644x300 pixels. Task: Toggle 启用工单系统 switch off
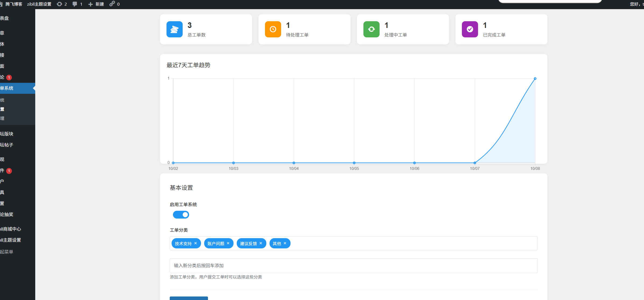click(181, 215)
